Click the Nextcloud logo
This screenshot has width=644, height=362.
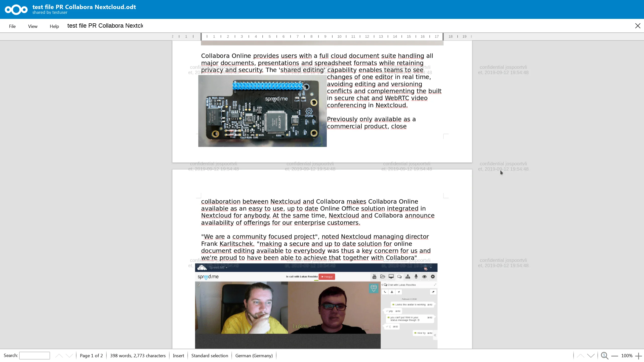click(x=16, y=10)
